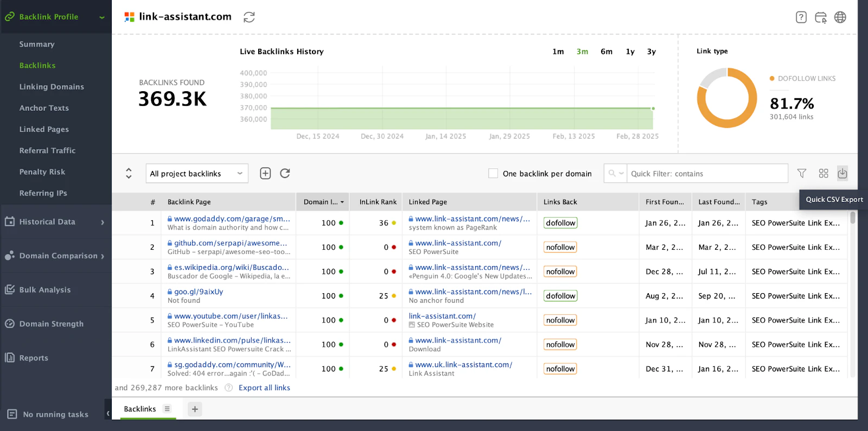868x431 pixels.
Task: Click Export all links
Action: pyautogui.click(x=264, y=388)
